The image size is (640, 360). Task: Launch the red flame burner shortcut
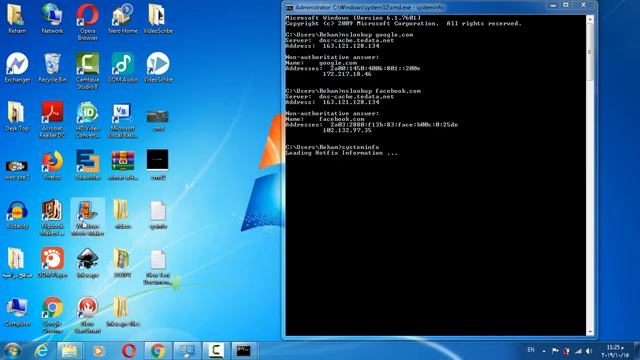coord(87,315)
